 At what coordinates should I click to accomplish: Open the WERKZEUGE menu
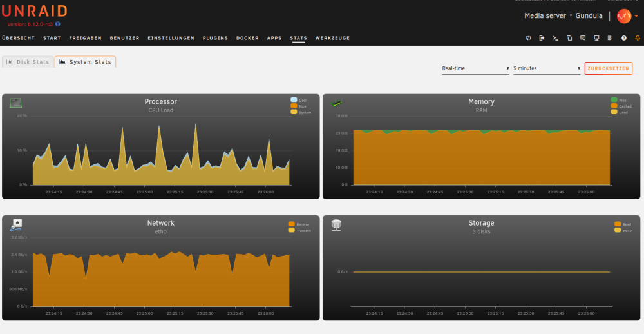(333, 38)
